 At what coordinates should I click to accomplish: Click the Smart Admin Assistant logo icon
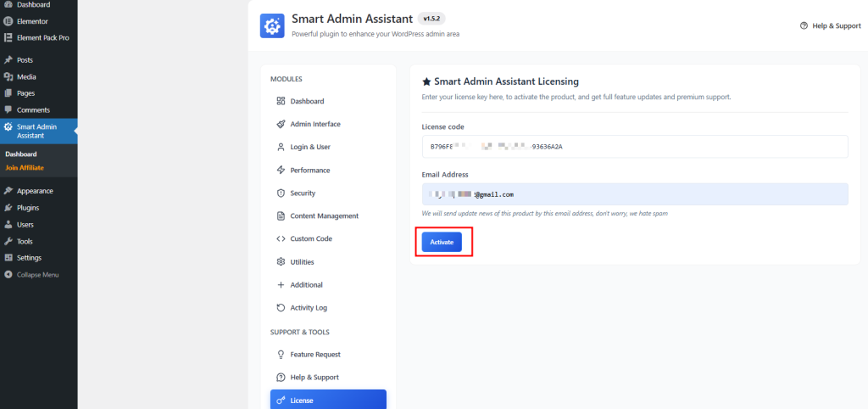pyautogui.click(x=272, y=25)
